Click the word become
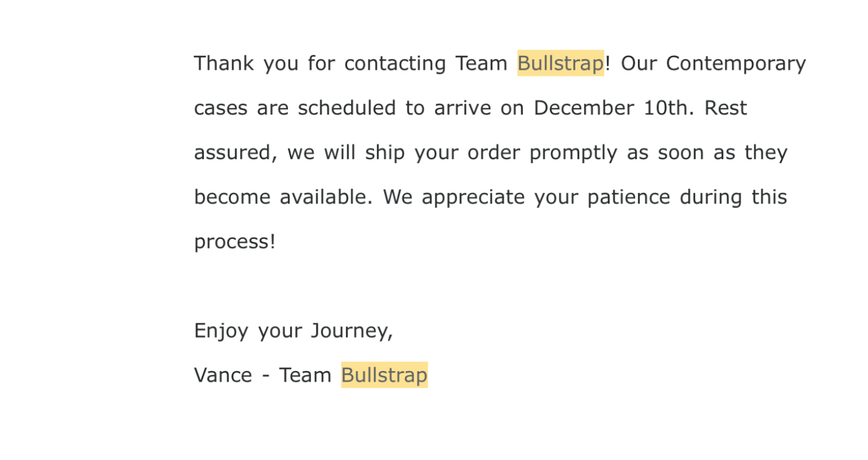 [x=232, y=197]
